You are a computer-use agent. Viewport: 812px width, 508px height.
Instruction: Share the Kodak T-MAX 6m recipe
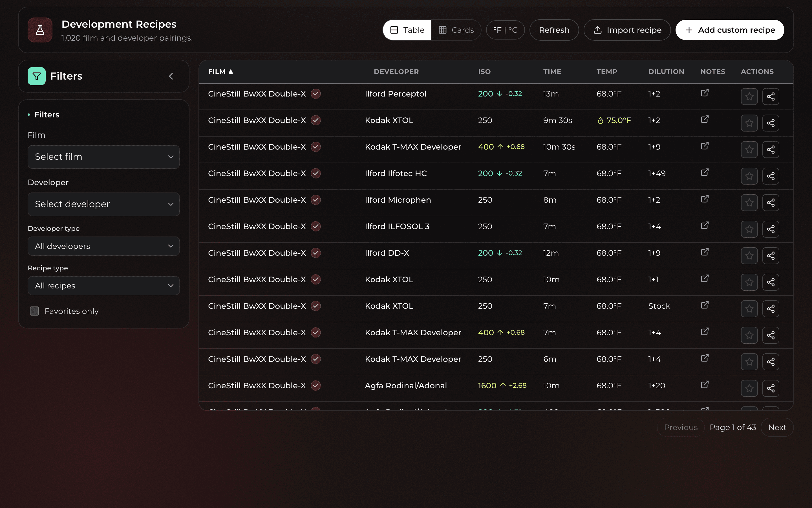point(771,362)
